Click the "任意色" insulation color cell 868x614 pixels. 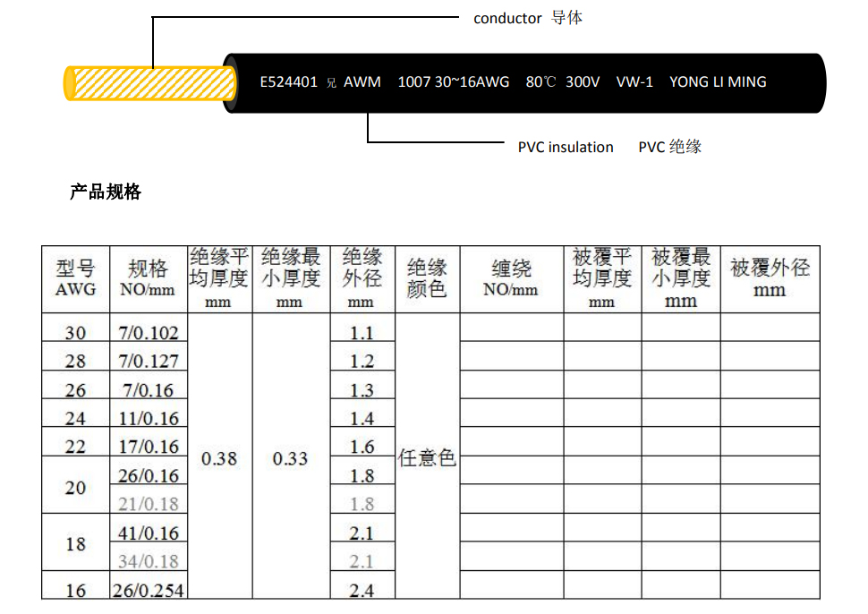(427, 458)
